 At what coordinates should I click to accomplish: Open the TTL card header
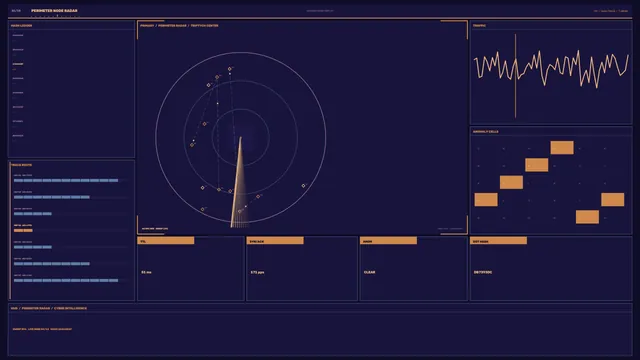166,241
